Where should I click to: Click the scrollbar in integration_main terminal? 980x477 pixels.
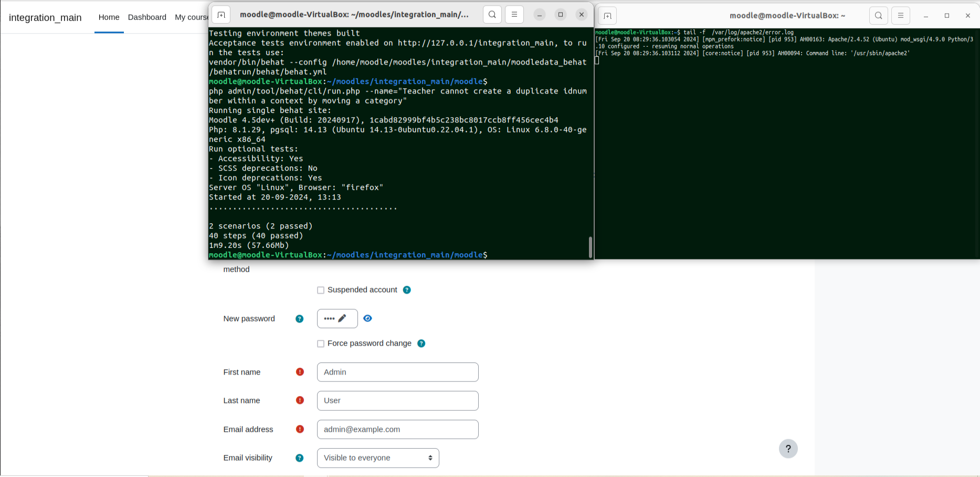[x=591, y=247]
